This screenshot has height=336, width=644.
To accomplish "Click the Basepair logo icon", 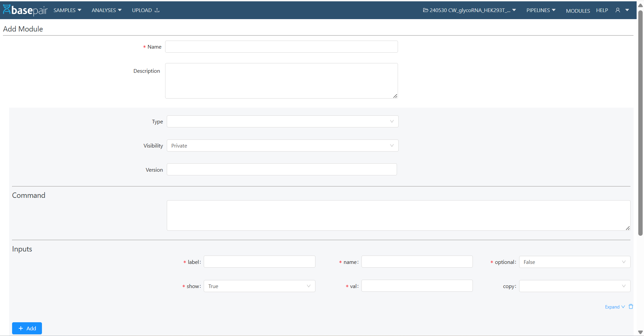I will tap(7, 10).
